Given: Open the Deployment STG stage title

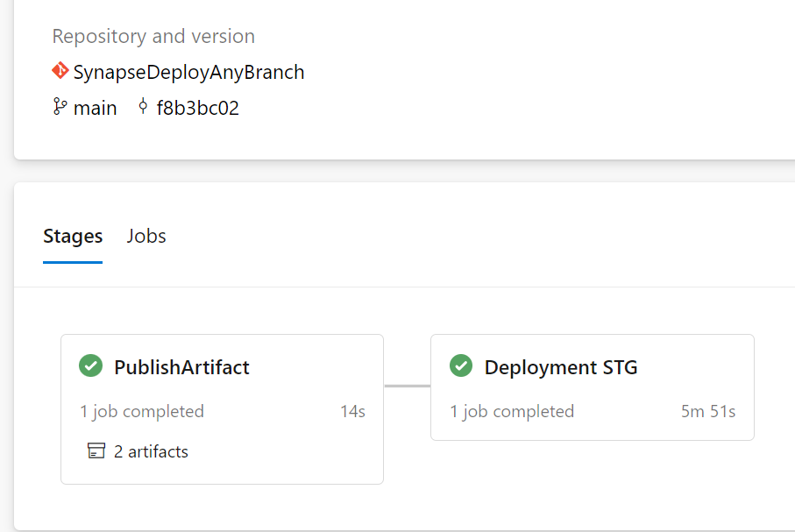Looking at the screenshot, I should click(x=561, y=367).
